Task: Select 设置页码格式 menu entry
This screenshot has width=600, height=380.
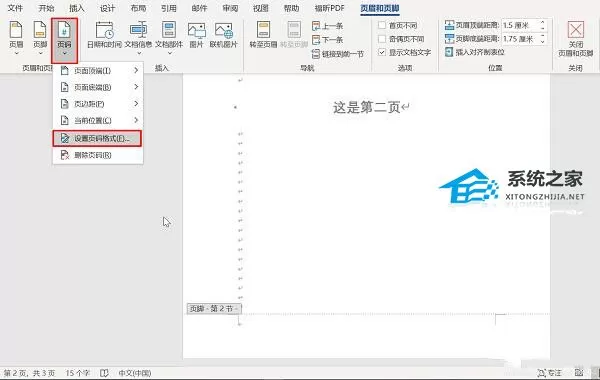Action: point(97,138)
